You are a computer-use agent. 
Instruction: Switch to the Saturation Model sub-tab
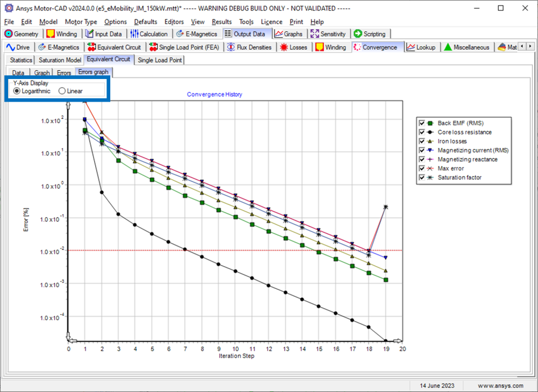(60, 60)
